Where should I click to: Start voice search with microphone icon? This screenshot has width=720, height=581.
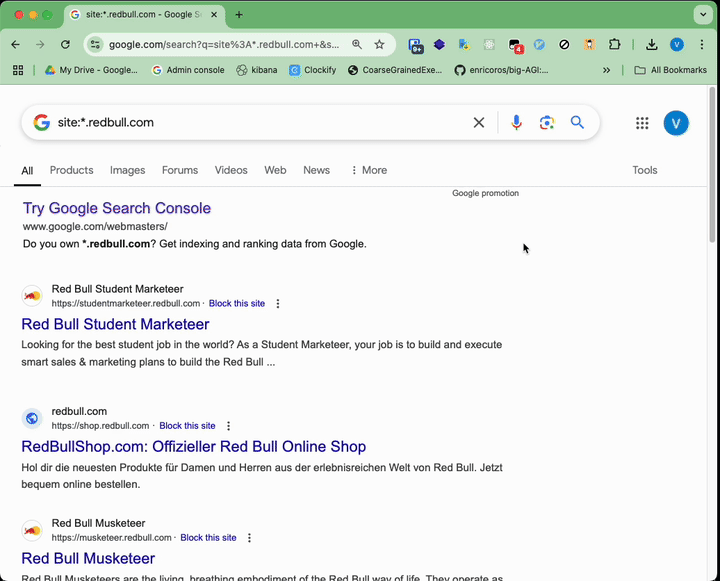517,123
